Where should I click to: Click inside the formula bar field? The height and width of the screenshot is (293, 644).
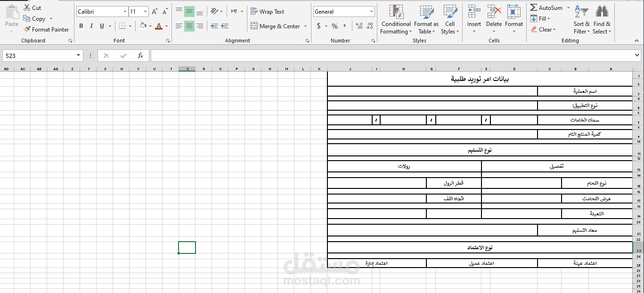click(x=392, y=56)
